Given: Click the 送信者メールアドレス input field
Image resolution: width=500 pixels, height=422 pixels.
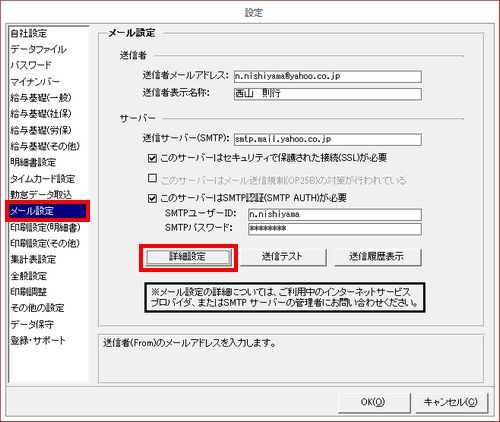Looking at the screenshot, I should coord(328,77).
